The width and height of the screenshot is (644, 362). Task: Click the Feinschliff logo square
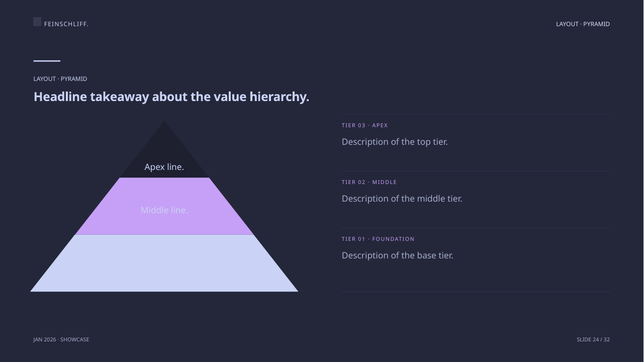pos(37,22)
